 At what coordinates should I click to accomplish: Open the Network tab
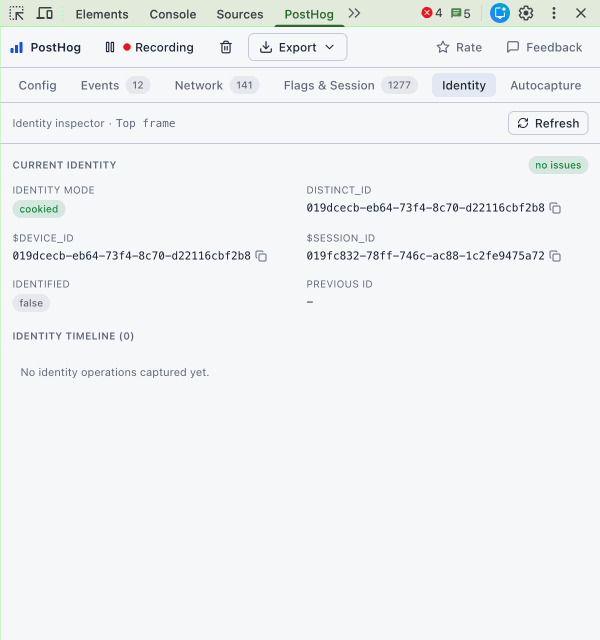[x=217, y=85]
